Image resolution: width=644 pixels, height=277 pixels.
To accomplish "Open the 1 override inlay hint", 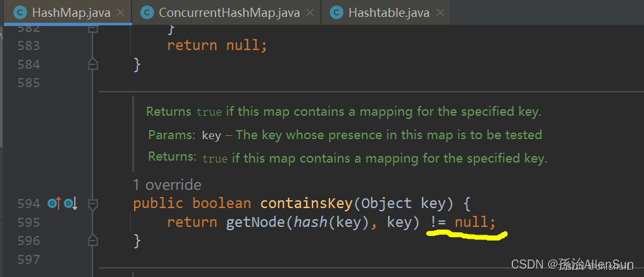I will (x=167, y=185).
